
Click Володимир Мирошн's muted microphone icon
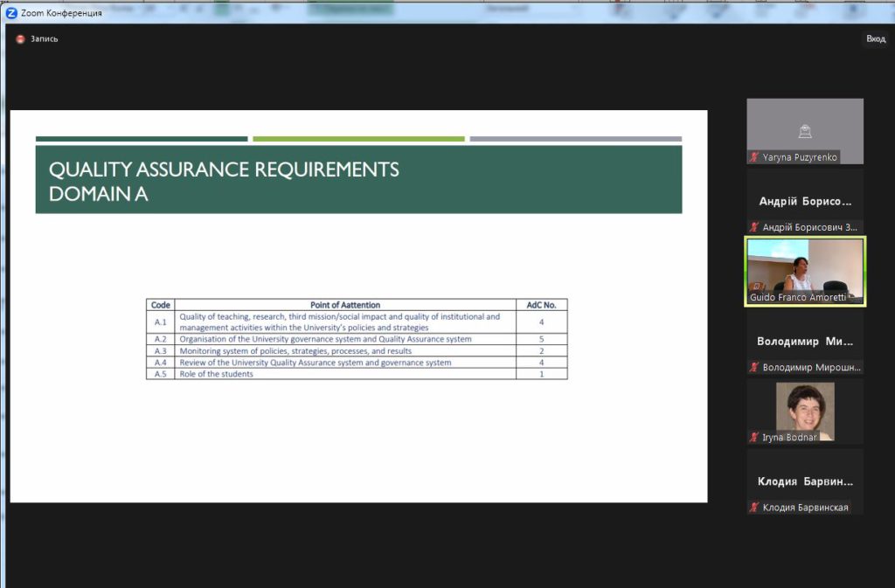pos(754,367)
